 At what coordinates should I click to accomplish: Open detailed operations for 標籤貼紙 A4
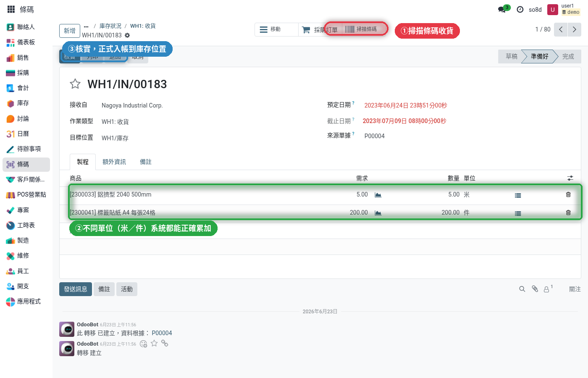[x=518, y=213]
